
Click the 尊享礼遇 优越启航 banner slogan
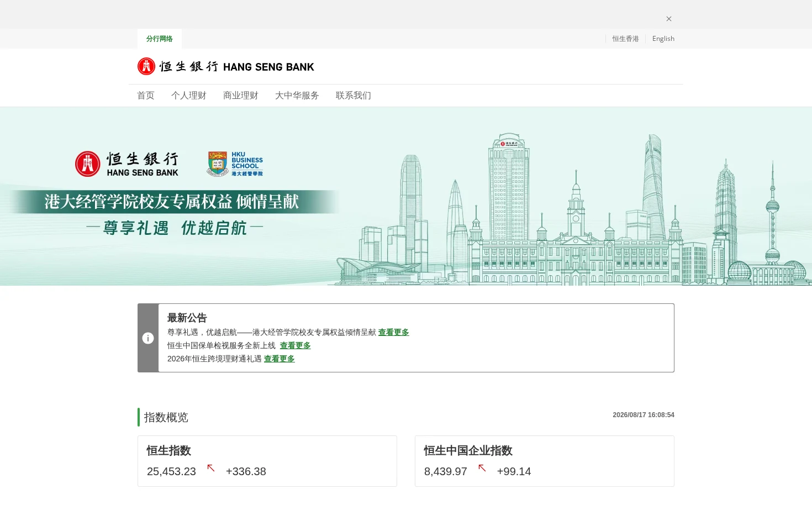[175, 228]
